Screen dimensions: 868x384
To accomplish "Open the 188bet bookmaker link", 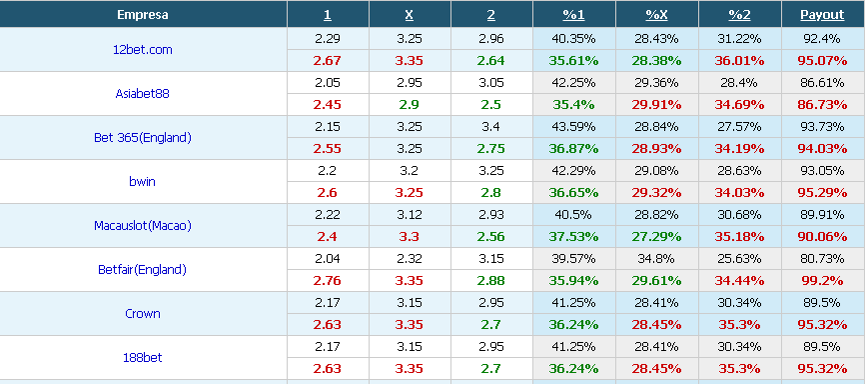I will 142,357.
